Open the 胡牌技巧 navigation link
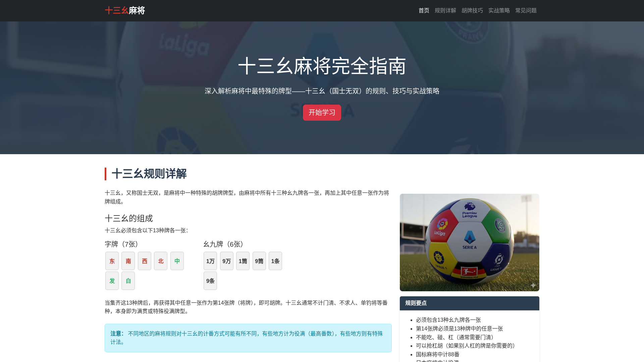This screenshot has height=362, width=644. click(472, 10)
